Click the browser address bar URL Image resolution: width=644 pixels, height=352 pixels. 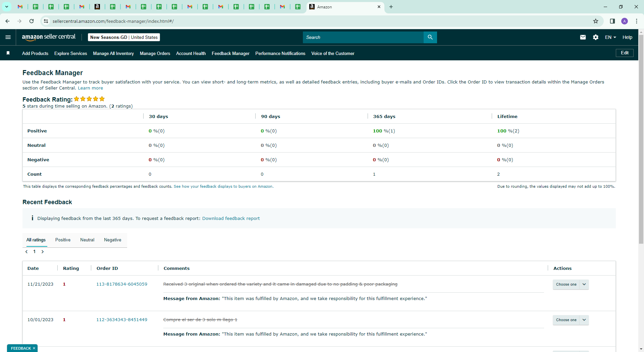pyautogui.click(x=113, y=21)
